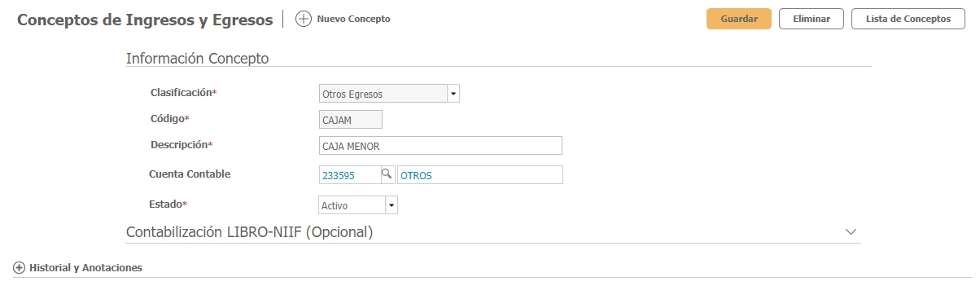Save the concept with Guardar button

click(739, 19)
